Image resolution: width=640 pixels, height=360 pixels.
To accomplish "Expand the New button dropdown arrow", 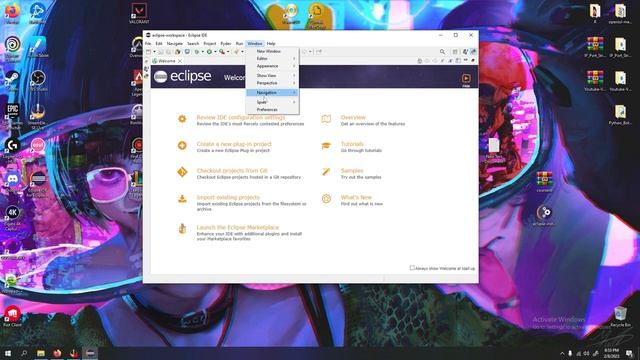I will 154,52.
